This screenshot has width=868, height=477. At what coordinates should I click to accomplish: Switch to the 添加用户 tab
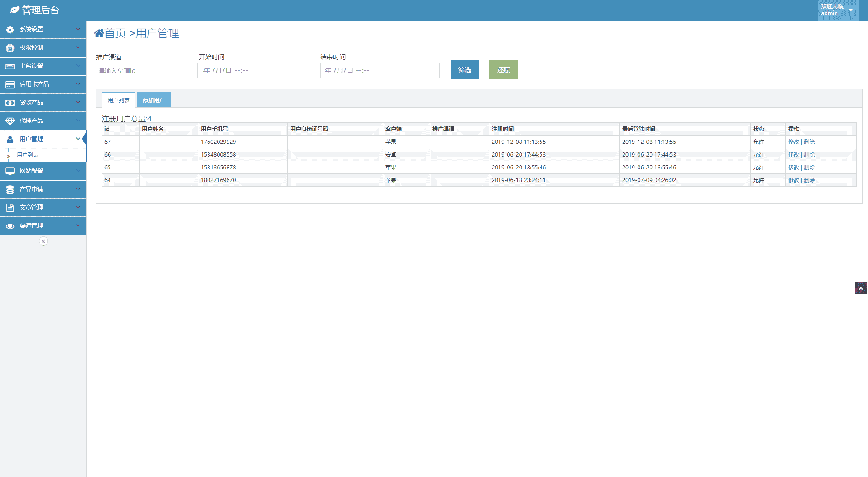click(x=153, y=100)
